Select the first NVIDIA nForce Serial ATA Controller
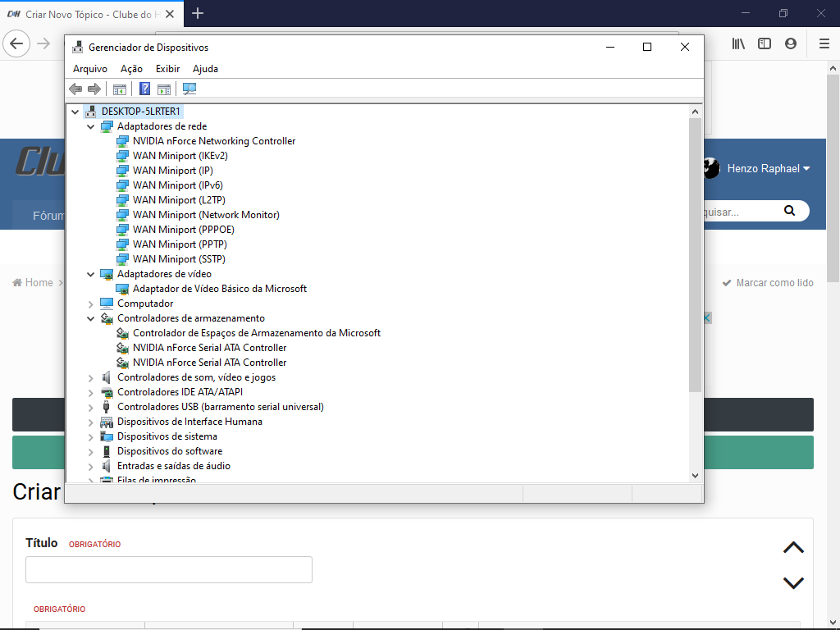Screen dimensions: 840x630 point(209,348)
